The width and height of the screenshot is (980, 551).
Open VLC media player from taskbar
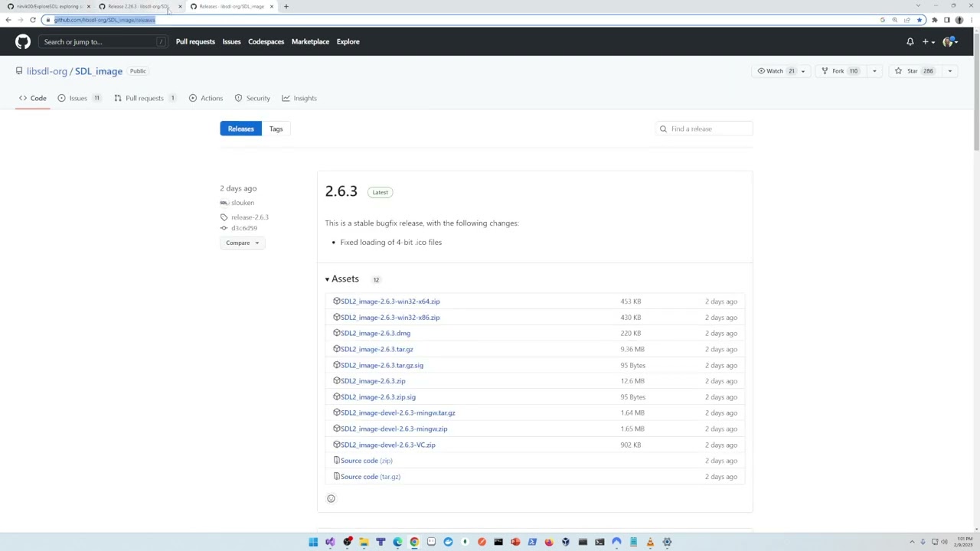point(650,542)
